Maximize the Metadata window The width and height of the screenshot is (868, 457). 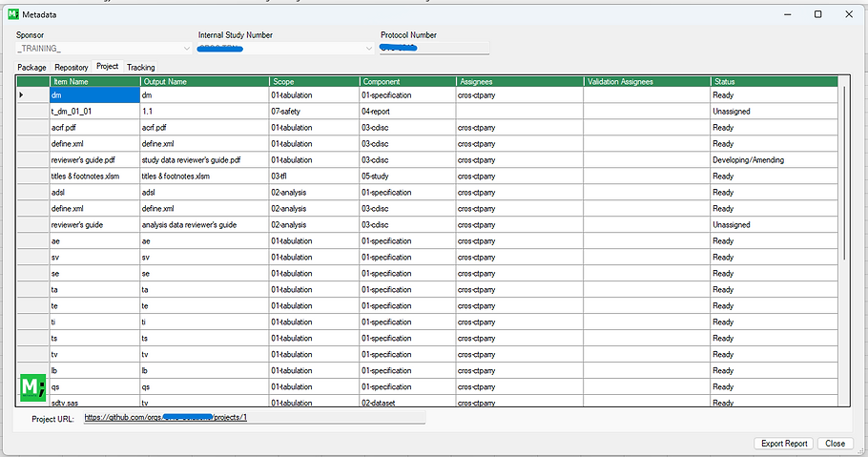coord(817,14)
